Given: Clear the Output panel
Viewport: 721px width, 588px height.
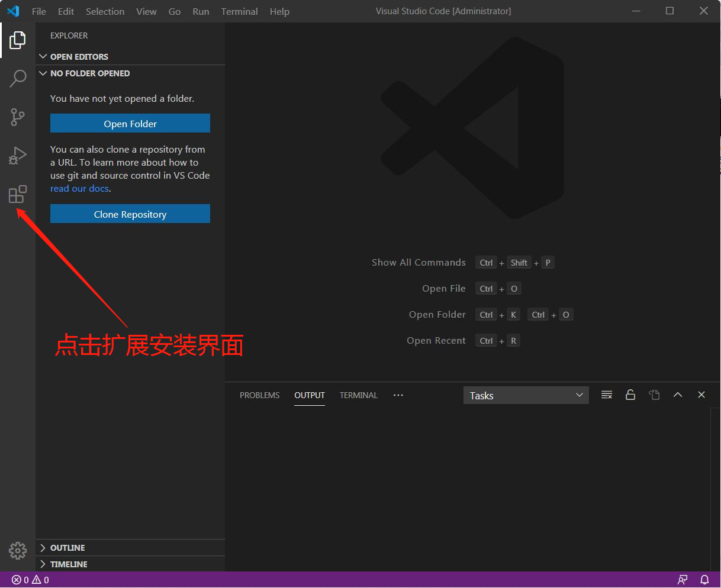Looking at the screenshot, I should [606, 395].
